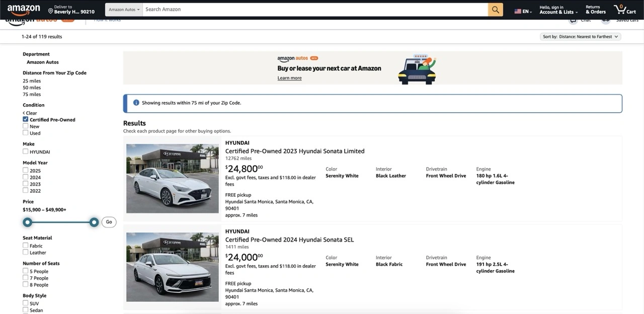The width and height of the screenshot is (644, 314).
Task: Check the SUV body style checkbox
Action: 25,303
